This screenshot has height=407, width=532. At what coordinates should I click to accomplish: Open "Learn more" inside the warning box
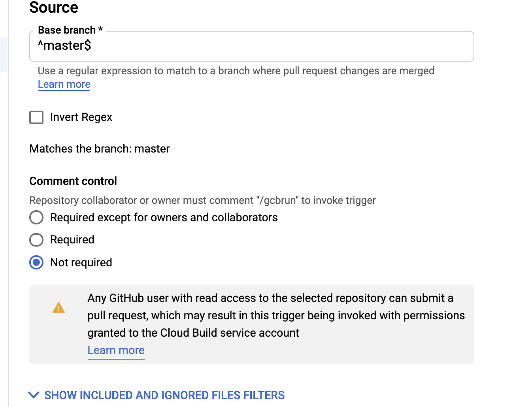(x=115, y=350)
